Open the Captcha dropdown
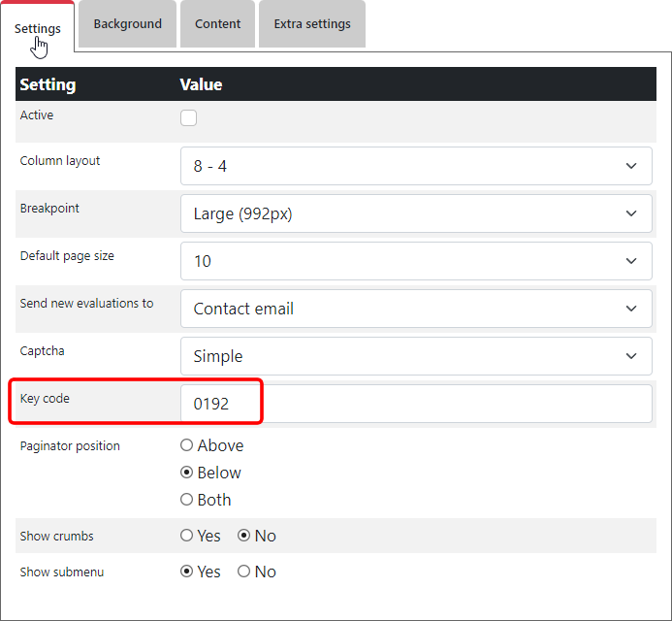 tap(415, 356)
